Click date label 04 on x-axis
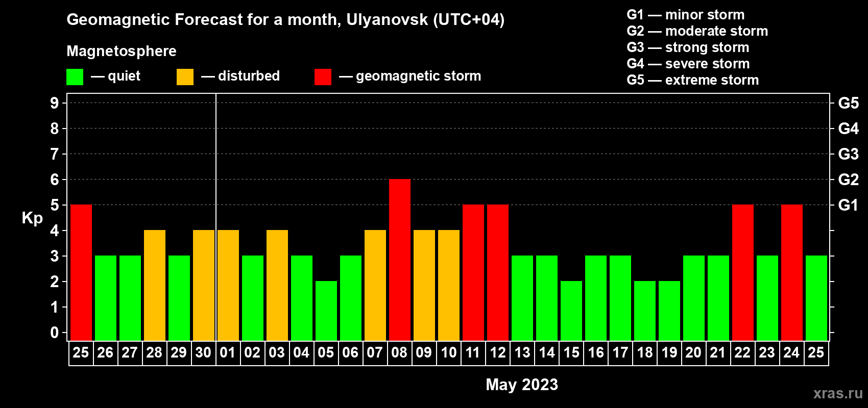The image size is (868, 408). click(301, 352)
